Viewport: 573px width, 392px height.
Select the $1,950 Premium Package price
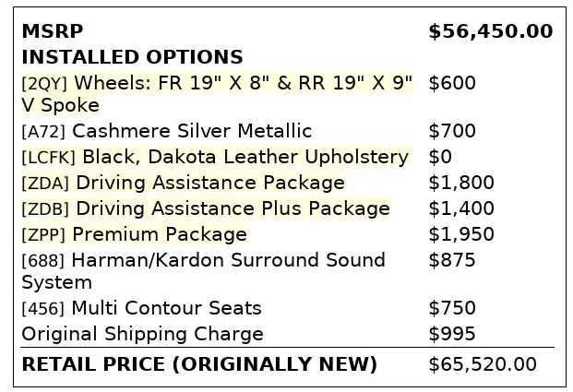461,235
